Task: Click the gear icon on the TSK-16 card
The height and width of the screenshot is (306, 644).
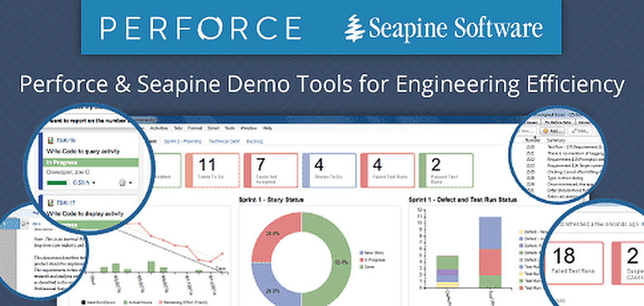Action: [x=122, y=183]
